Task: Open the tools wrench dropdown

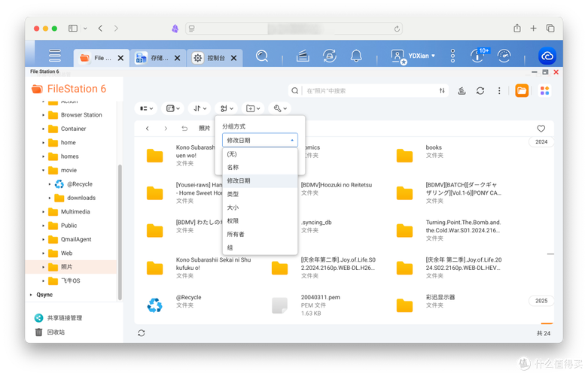Action: coord(280,108)
